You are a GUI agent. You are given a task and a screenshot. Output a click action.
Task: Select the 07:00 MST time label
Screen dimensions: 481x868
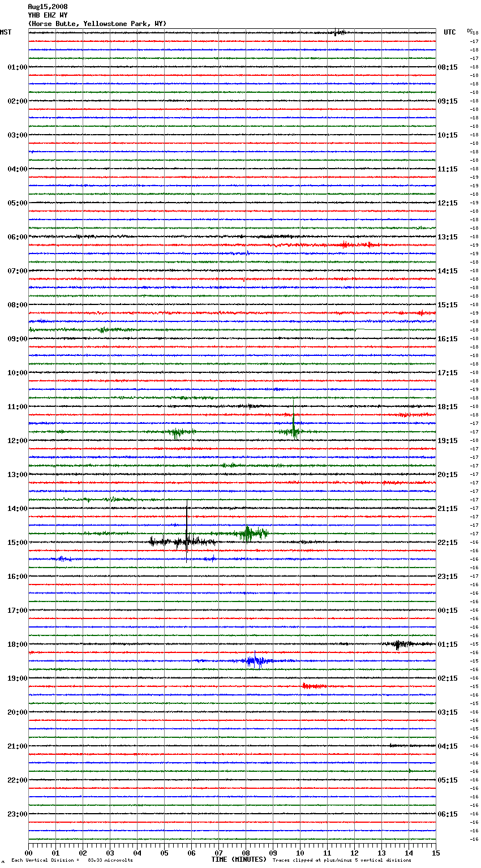tap(18, 271)
